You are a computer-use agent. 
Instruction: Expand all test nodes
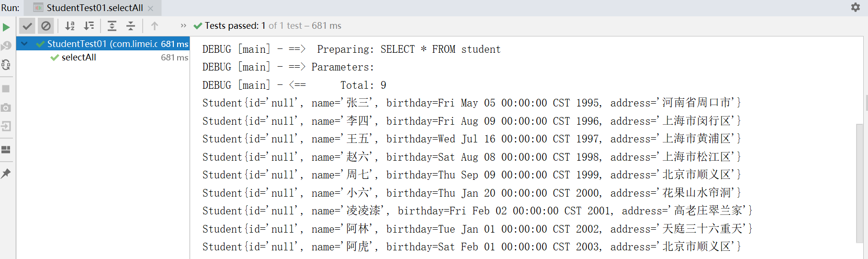[112, 26]
